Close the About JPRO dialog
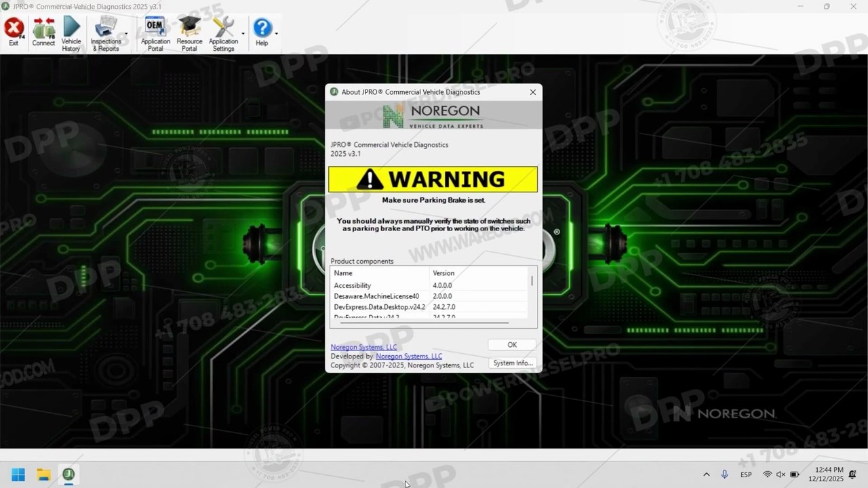The width and height of the screenshot is (868, 488). click(x=532, y=92)
